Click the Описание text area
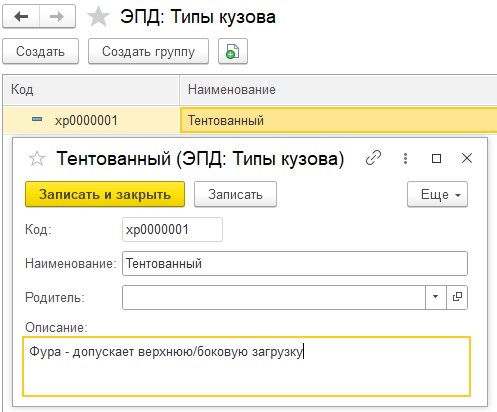This screenshot has width=497, height=412. point(247,366)
